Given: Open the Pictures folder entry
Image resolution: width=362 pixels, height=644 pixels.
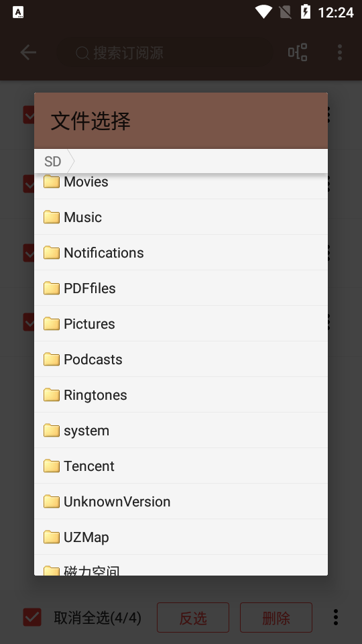Looking at the screenshot, I should [181, 323].
